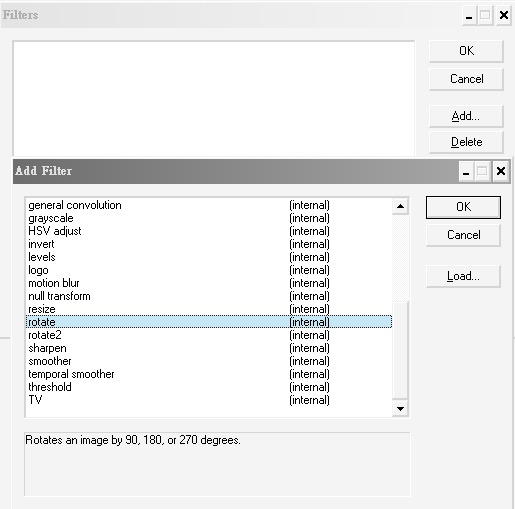Click the empty filter list in the Filters window
The image size is (515, 509).
(x=214, y=99)
